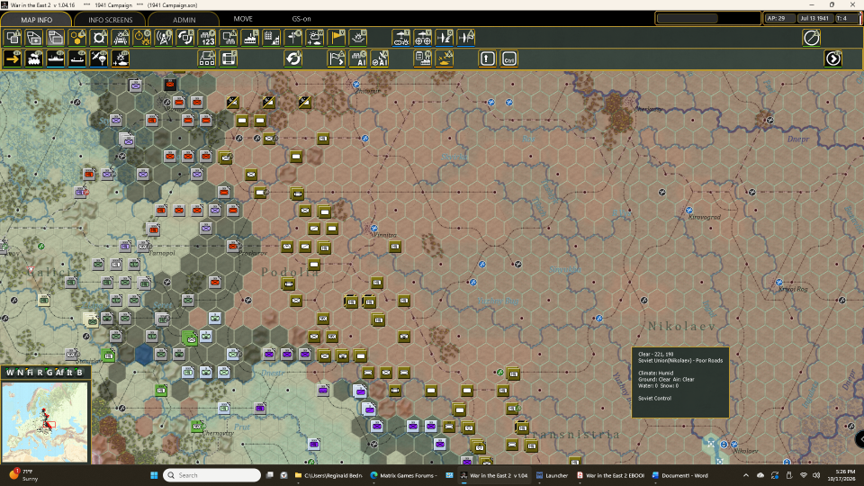This screenshot has width=864, height=486.
Task: Click the building supply depot icon
Action: tap(423, 58)
